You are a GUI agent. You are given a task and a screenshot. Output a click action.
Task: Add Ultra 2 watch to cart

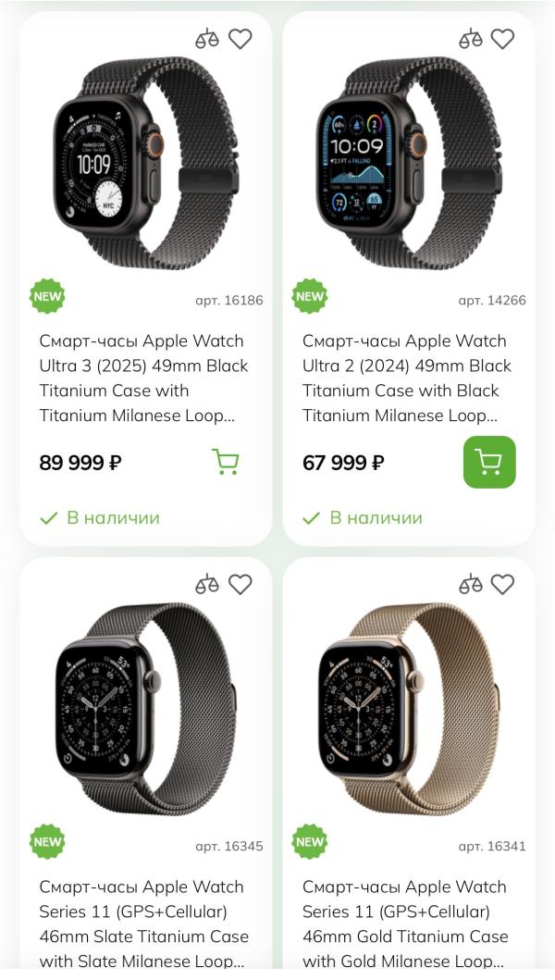click(489, 462)
